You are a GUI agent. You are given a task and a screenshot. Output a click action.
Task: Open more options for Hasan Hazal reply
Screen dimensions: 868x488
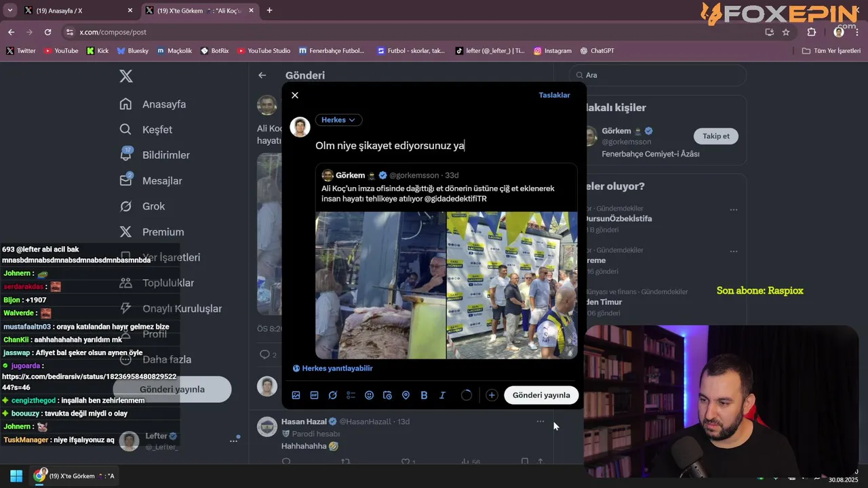click(540, 422)
